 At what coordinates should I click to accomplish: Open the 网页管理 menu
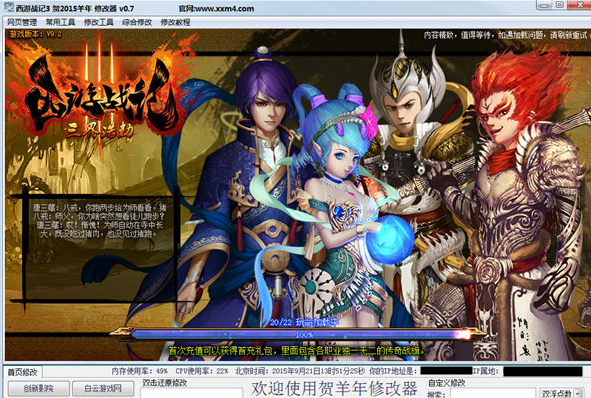tap(22, 22)
